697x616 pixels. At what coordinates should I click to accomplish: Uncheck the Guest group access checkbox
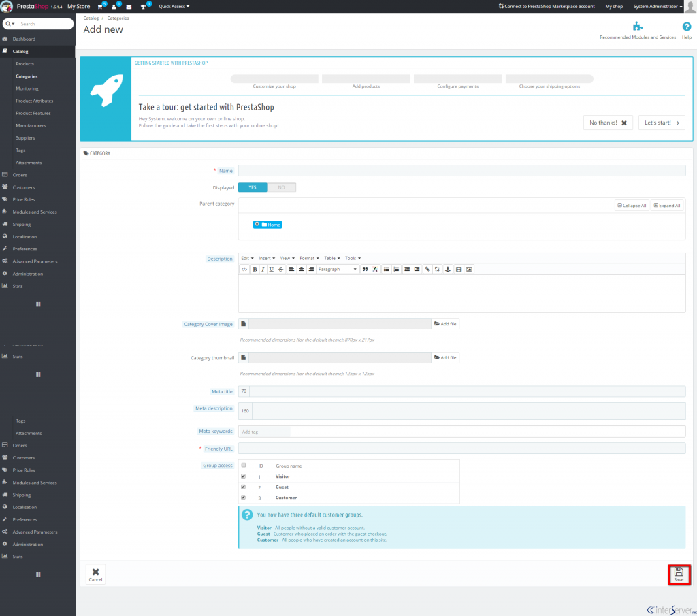coord(243,487)
